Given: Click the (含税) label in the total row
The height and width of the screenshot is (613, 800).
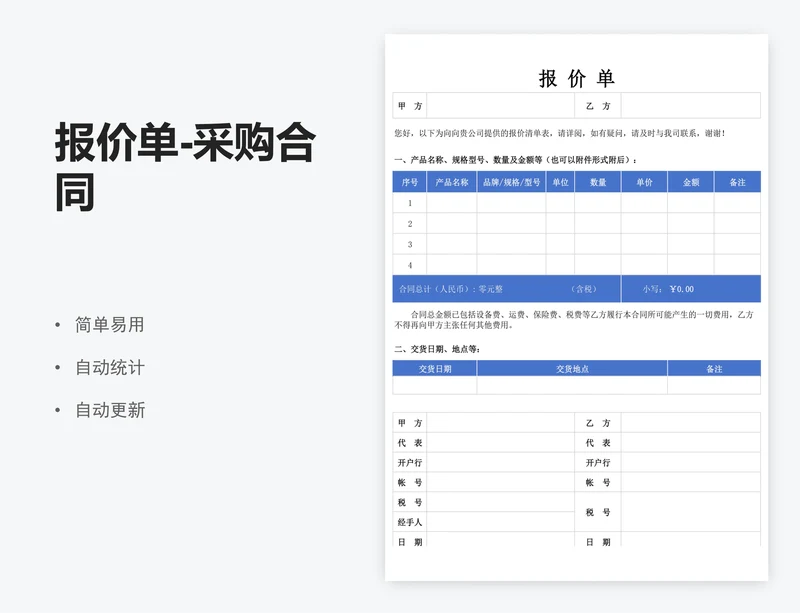Looking at the screenshot, I should 583,289.
